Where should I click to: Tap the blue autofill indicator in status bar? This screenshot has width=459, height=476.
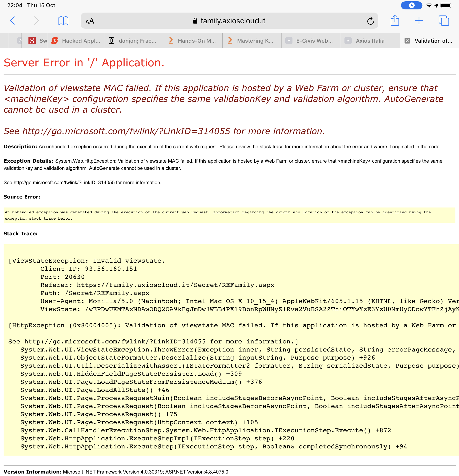tap(411, 5)
